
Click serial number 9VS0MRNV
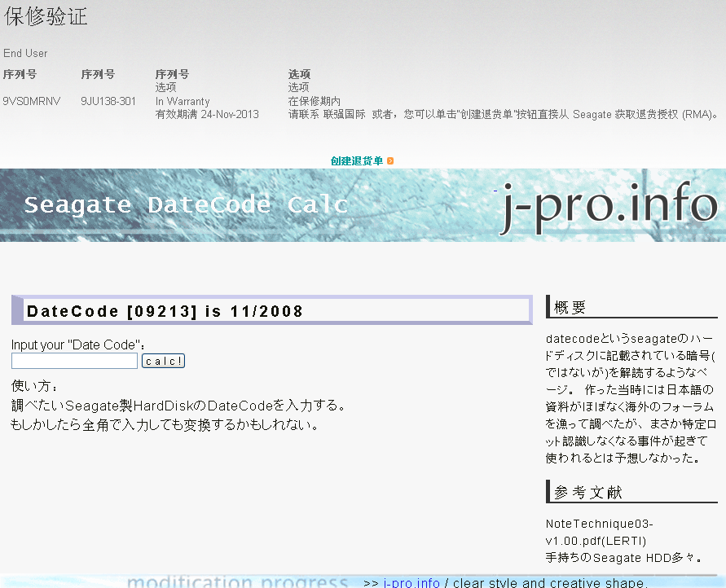point(32,101)
